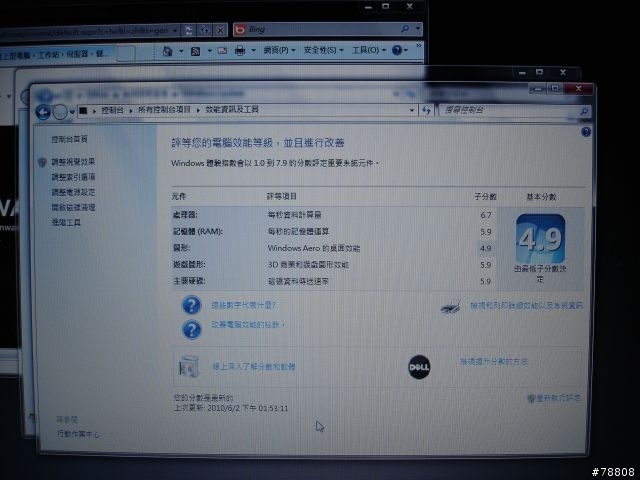Click the Control Panel forward arrow button
Screen dimensions: 640x480
pyautogui.click(x=60, y=112)
